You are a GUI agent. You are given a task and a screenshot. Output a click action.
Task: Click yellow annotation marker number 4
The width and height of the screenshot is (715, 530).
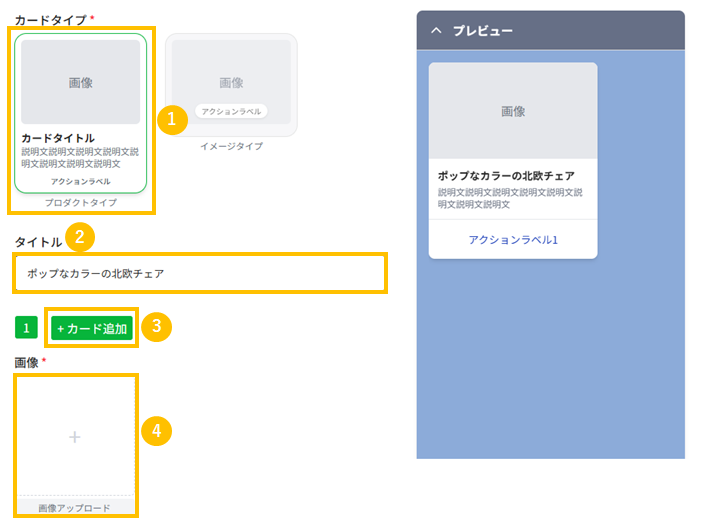click(x=156, y=431)
